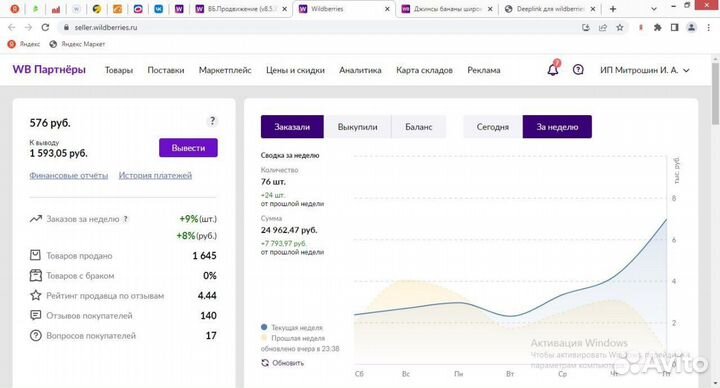Click the 1 593,05 руб. withdrawal amount
The image size is (720, 388).
pyautogui.click(x=58, y=153)
